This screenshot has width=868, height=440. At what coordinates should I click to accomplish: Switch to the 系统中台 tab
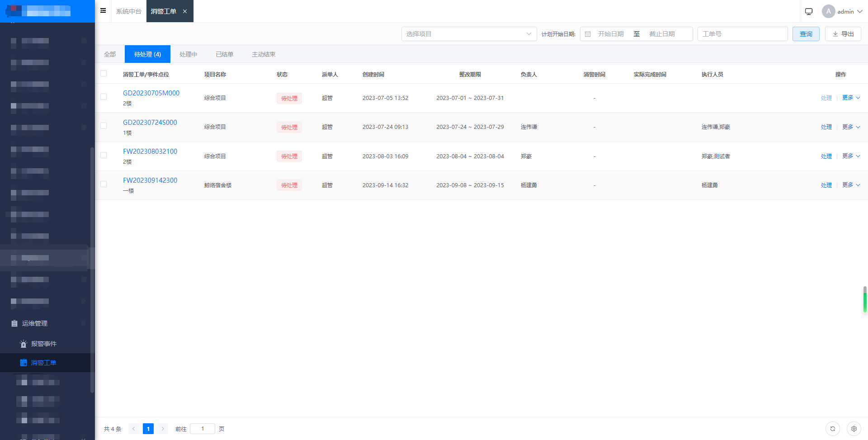point(129,11)
